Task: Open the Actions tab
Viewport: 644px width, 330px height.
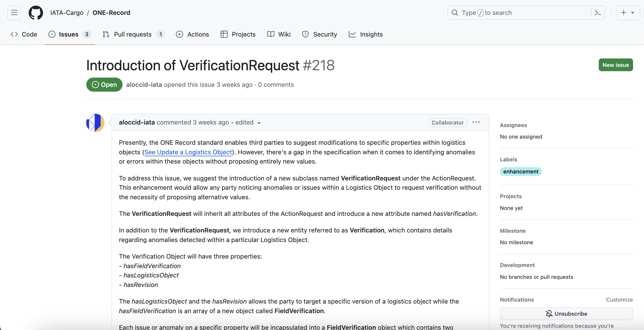Action: pos(192,34)
